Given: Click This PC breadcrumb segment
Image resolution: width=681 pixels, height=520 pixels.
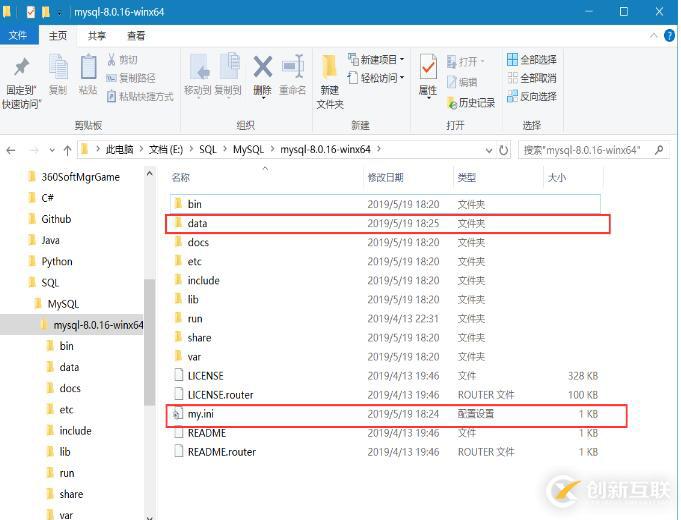Looking at the screenshot, I should coord(119,150).
